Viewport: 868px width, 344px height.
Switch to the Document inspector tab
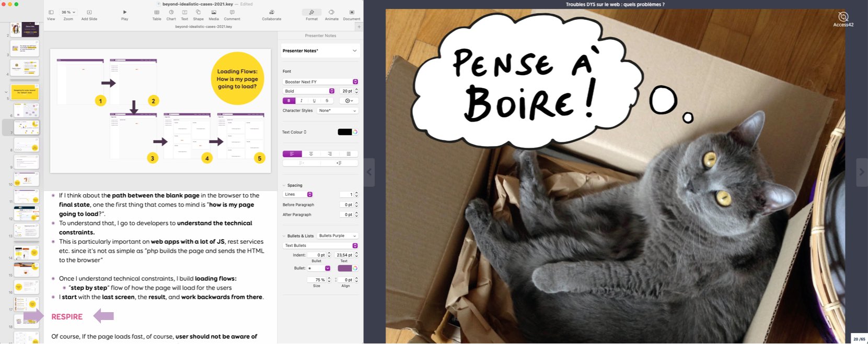coord(351,13)
